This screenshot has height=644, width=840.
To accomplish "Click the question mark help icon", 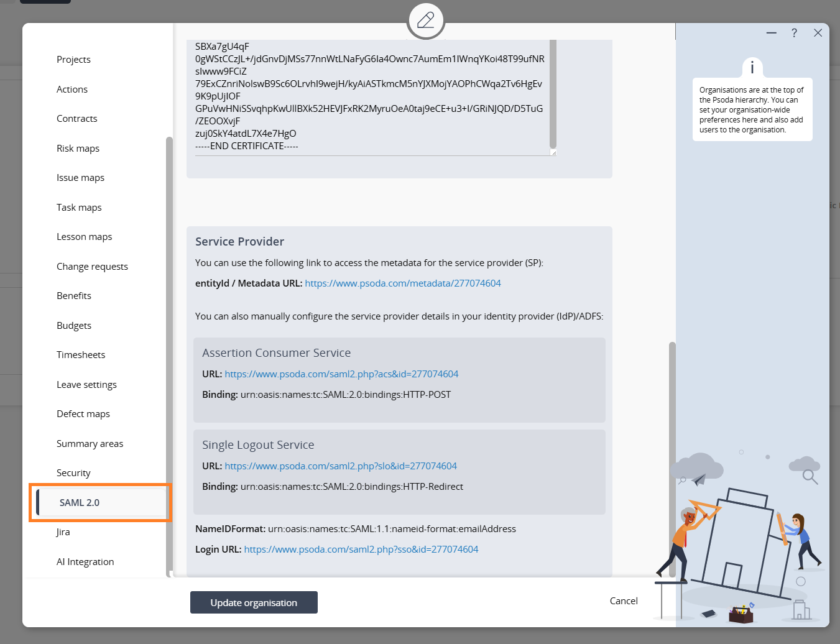I will [x=794, y=33].
